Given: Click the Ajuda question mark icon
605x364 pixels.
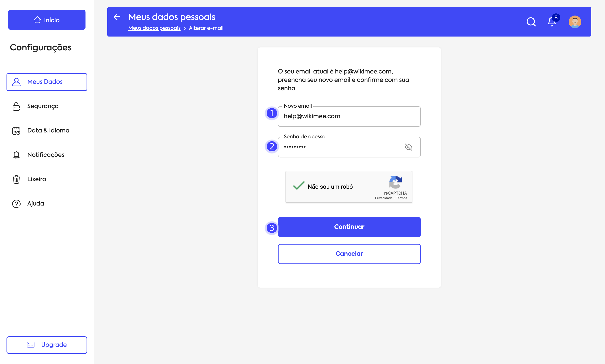Looking at the screenshot, I should tap(16, 204).
